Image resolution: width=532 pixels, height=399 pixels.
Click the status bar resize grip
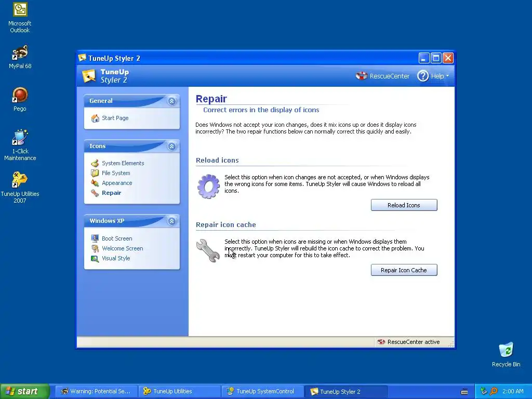coord(451,344)
